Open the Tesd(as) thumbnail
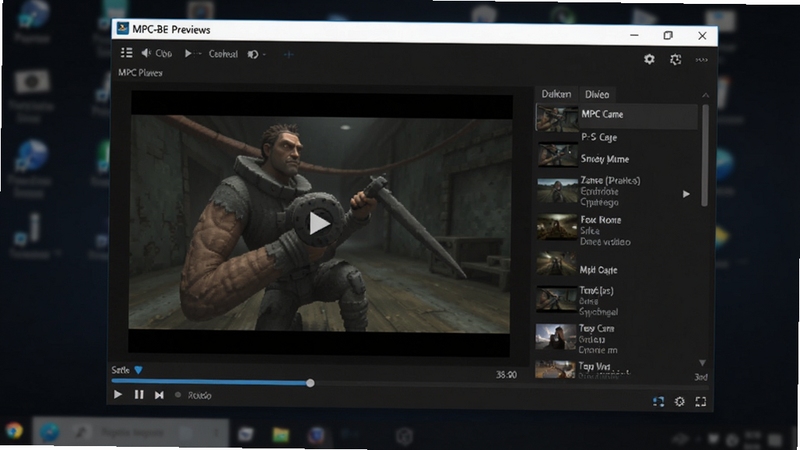This screenshot has width=800, height=450. [x=557, y=299]
